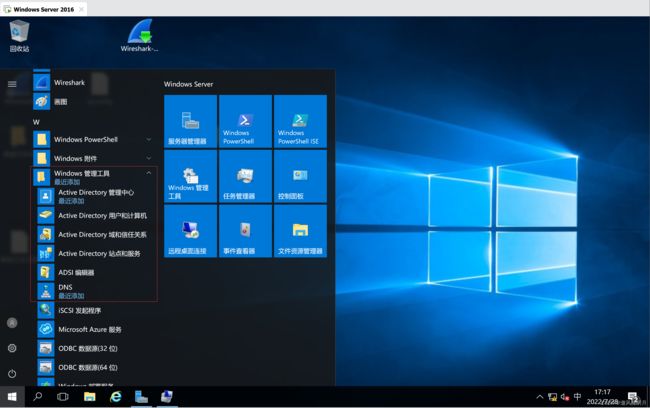
Task: Open Active Directory 用户和计算机
Action: click(x=95, y=216)
